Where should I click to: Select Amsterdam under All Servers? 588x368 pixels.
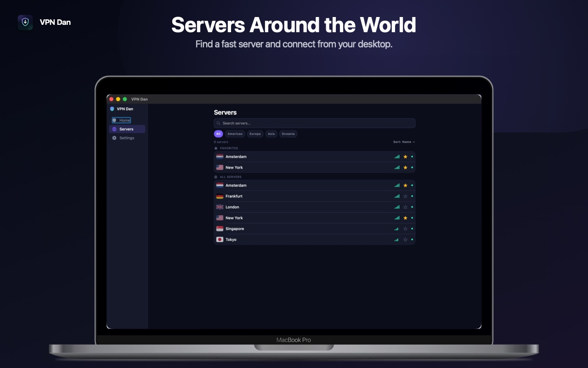(x=315, y=185)
